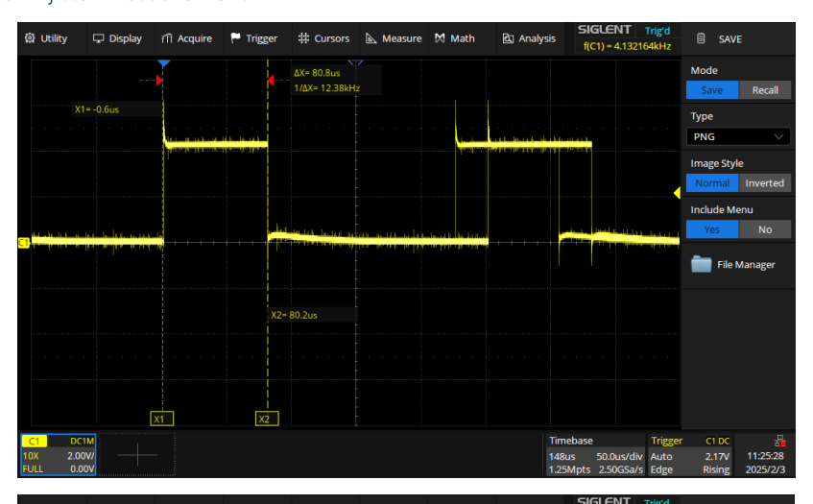
Task: Click the SAVE panel document icon
Action: pos(701,38)
